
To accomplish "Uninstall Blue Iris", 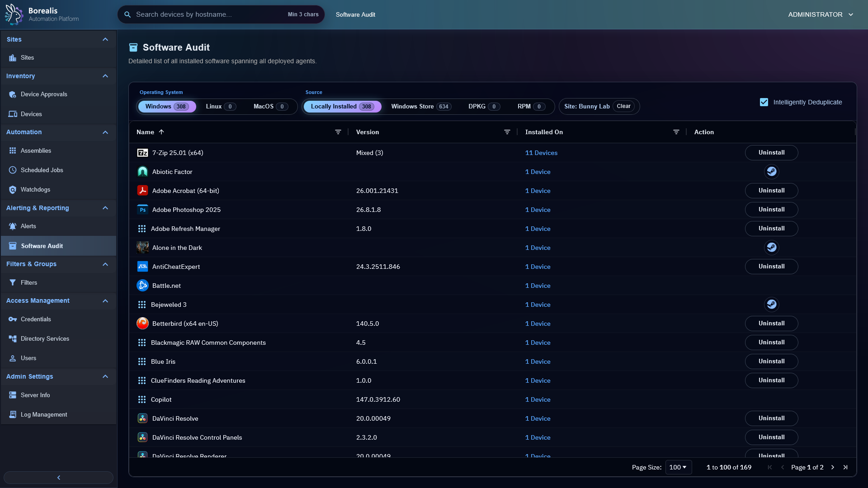I will click(x=771, y=361).
